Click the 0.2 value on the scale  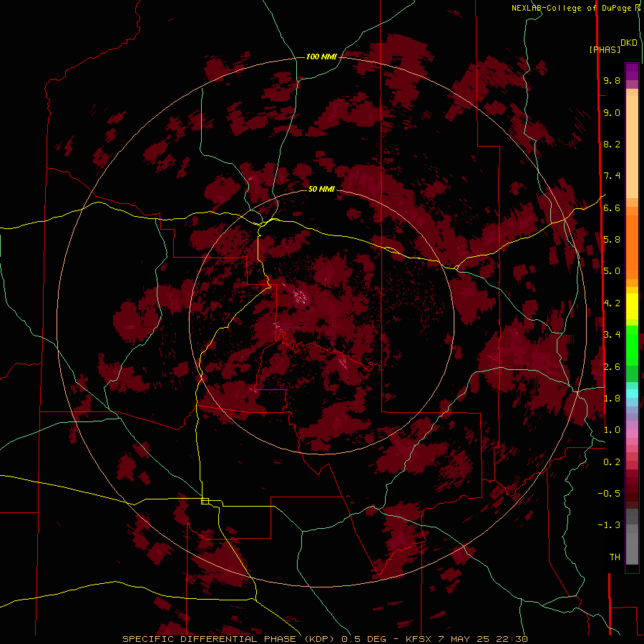click(612, 462)
